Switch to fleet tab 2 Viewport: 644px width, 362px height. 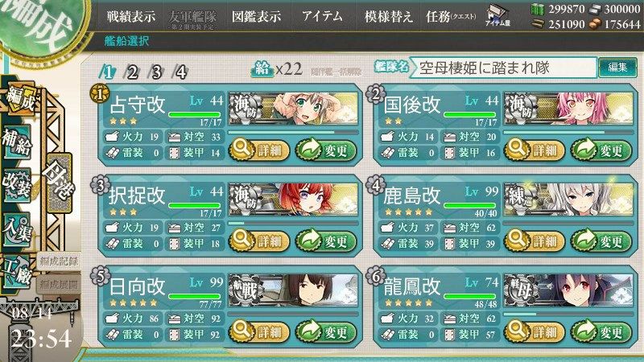pyautogui.click(x=132, y=72)
